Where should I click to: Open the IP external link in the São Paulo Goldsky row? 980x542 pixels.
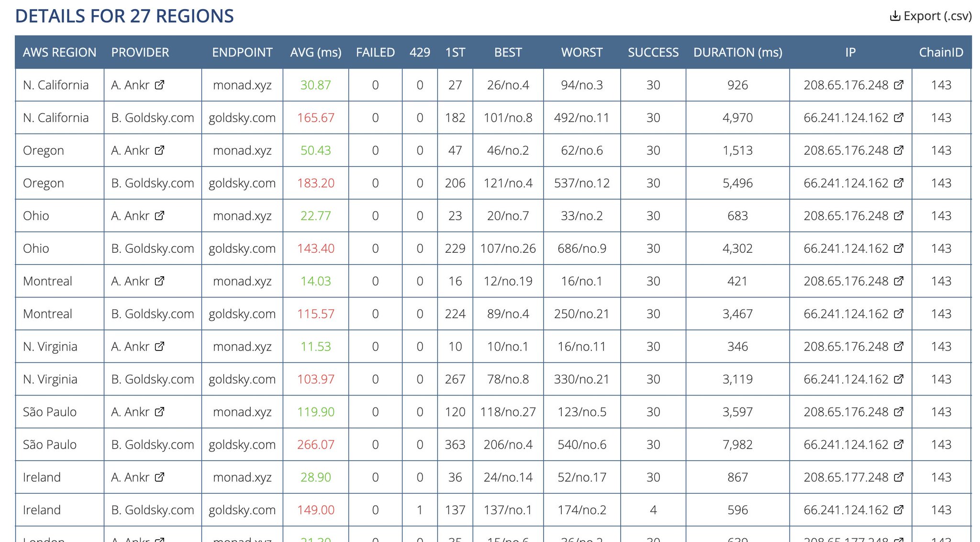(x=899, y=444)
